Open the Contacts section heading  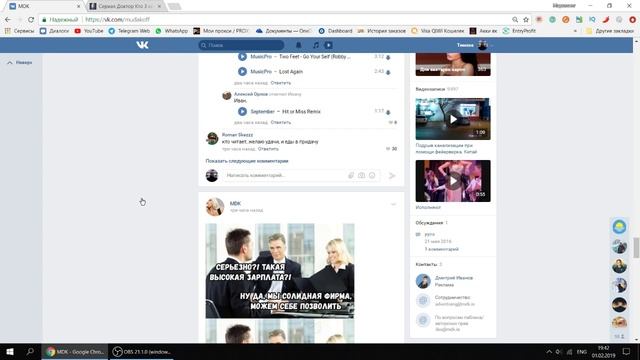pyautogui.click(x=426, y=264)
